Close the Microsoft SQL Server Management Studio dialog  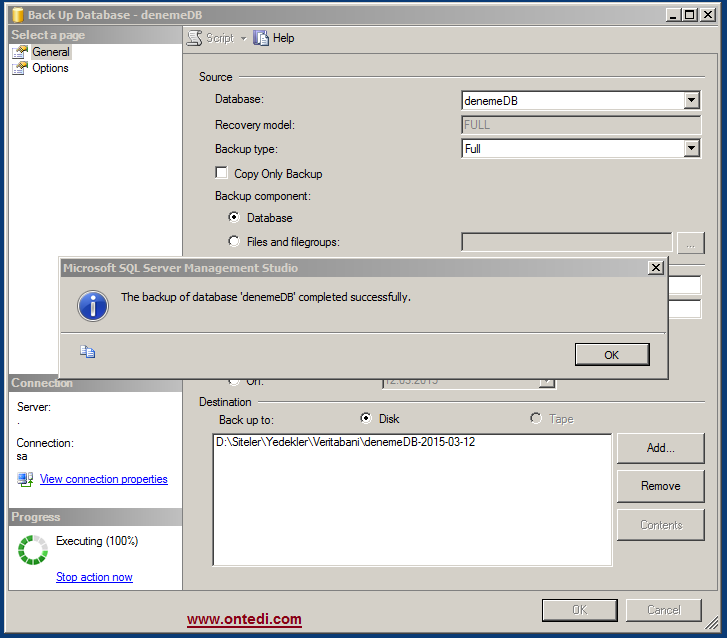click(656, 268)
